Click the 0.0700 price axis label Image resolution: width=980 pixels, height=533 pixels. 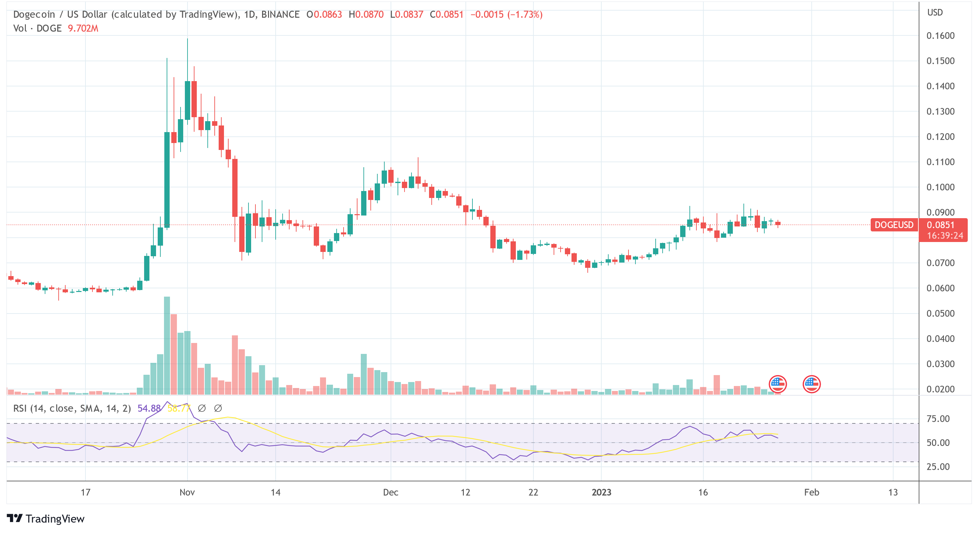(x=941, y=263)
